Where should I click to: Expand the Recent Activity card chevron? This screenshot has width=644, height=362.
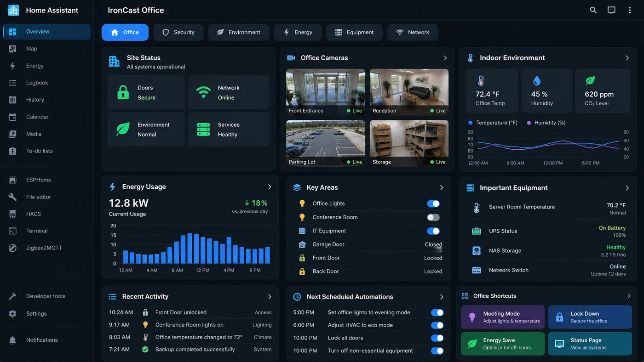tap(270, 297)
